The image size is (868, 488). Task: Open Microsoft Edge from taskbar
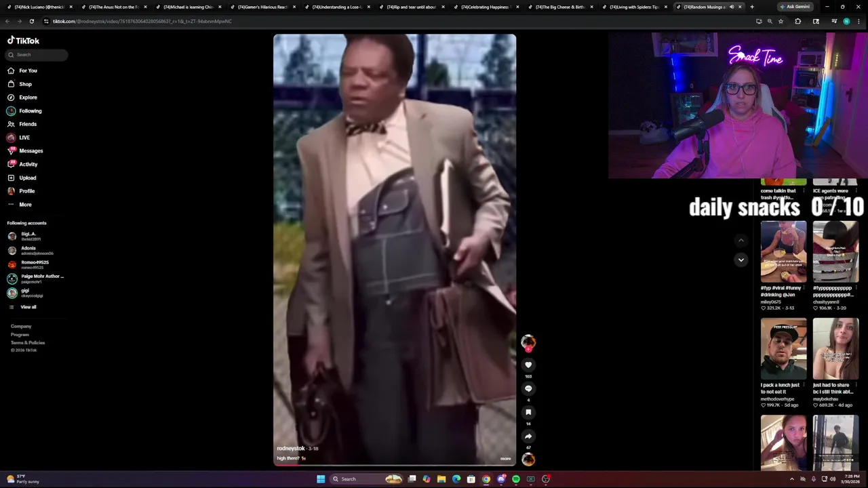pyautogui.click(x=456, y=479)
